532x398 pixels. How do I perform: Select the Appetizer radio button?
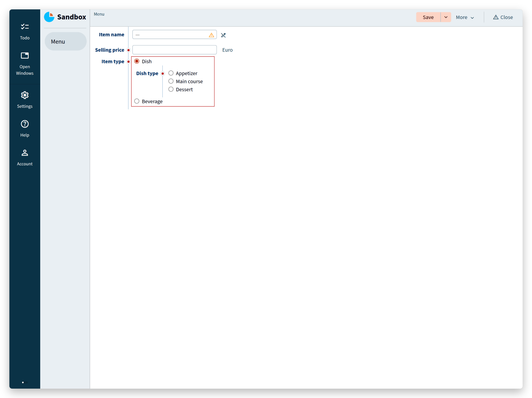pyautogui.click(x=171, y=73)
